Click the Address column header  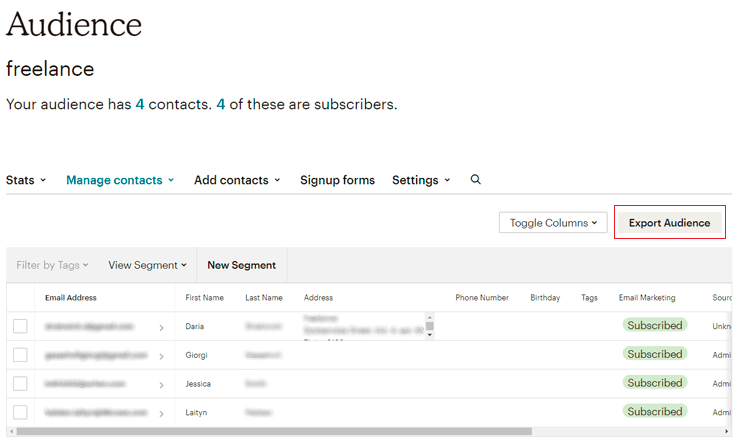point(318,298)
